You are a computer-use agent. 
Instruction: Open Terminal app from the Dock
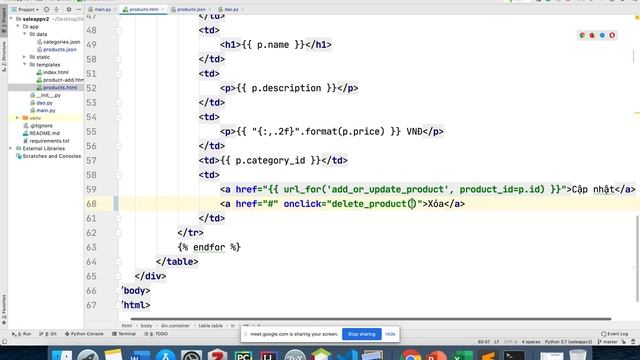513,355
